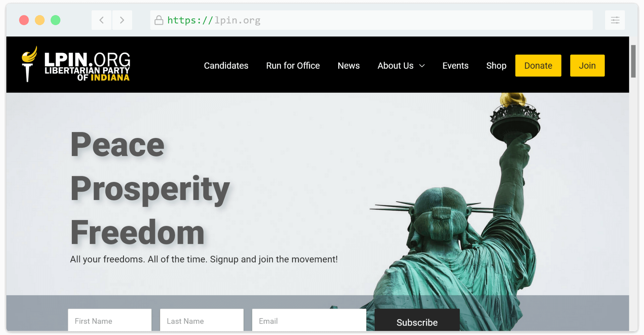644x335 pixels.
Task: Open the News page
Action: (348, 66)
